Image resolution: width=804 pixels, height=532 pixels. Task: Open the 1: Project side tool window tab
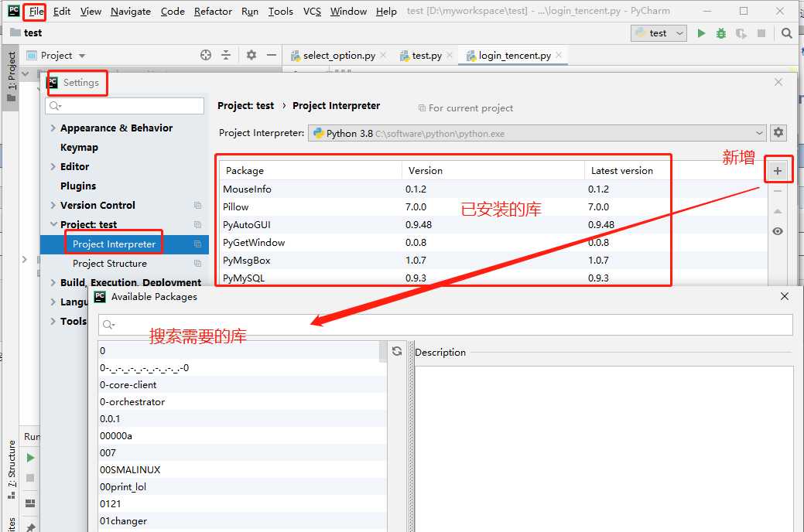point(12,76)
